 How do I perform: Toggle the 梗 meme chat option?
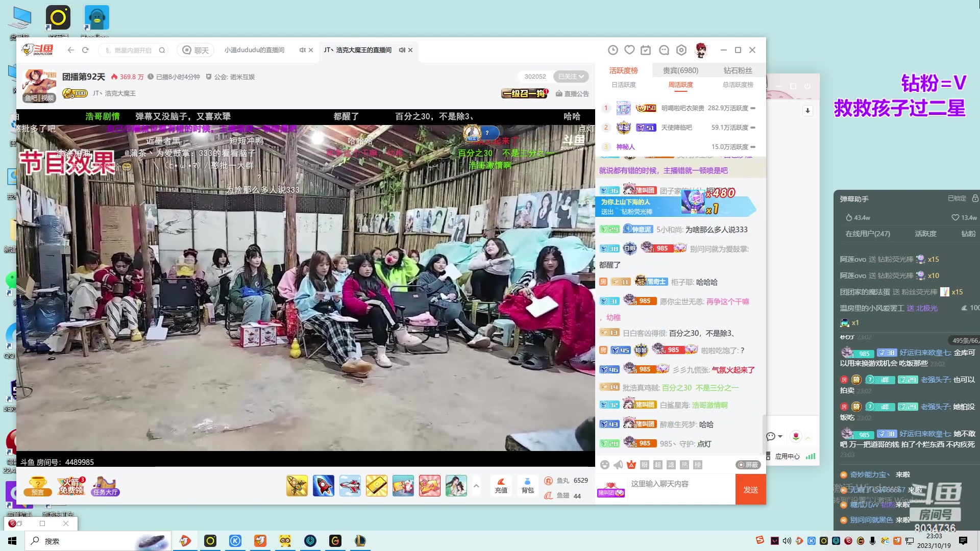point(698,465)
